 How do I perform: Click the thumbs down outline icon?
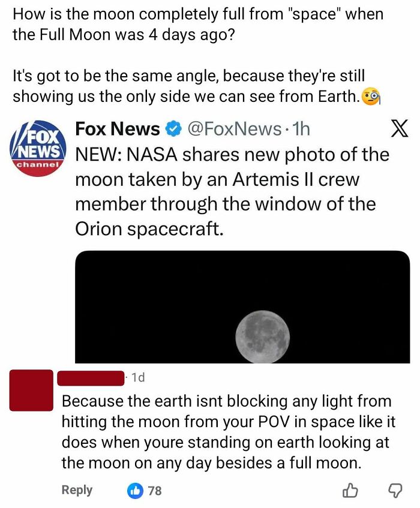(394, 491)
